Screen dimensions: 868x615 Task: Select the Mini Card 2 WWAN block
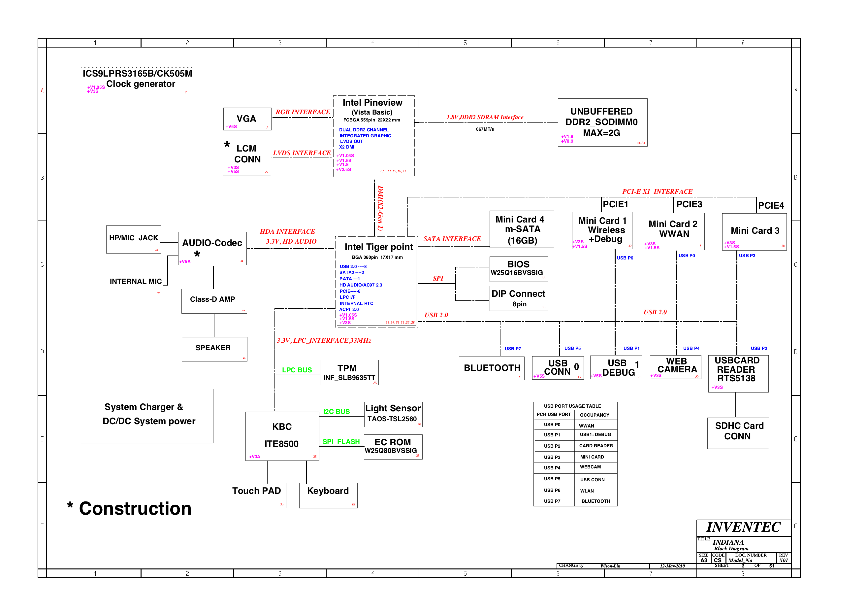tap(674, 231)
